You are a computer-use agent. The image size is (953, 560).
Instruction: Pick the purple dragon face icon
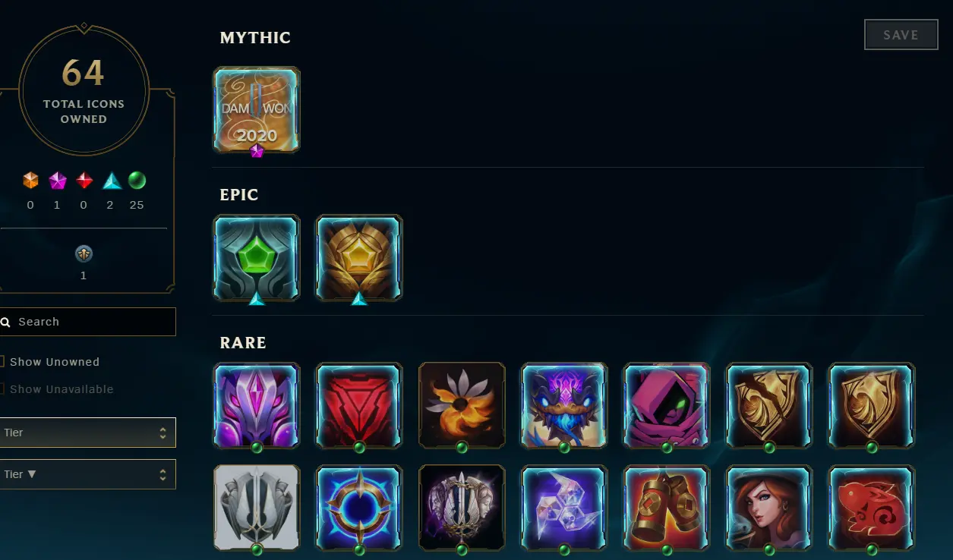564,406
